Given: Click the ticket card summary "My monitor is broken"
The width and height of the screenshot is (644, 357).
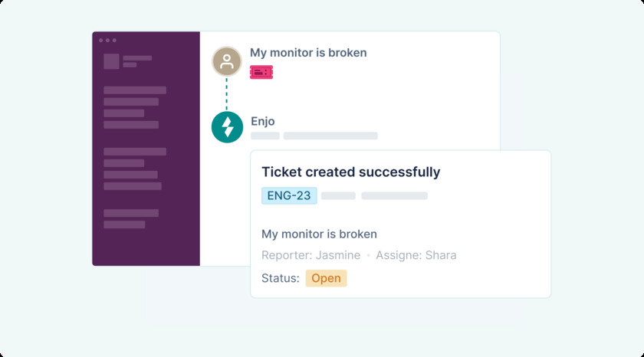Looking at the screenshot, I should tap(319, 234).
